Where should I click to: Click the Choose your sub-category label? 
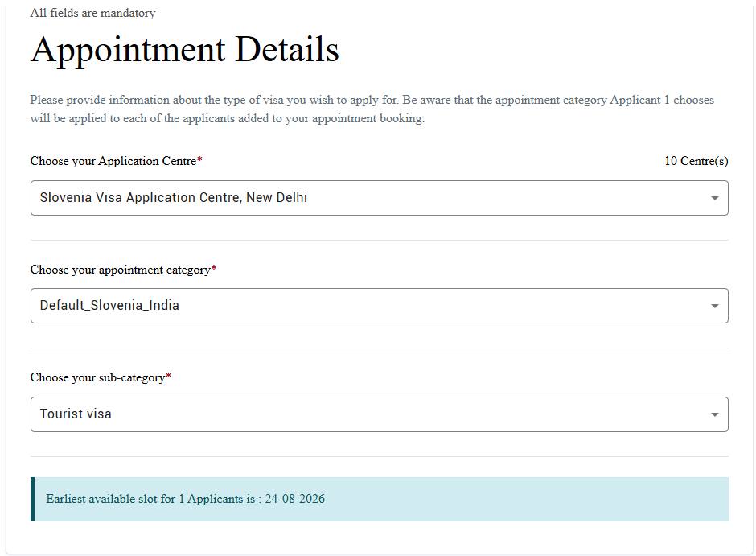tap(98, 377)
